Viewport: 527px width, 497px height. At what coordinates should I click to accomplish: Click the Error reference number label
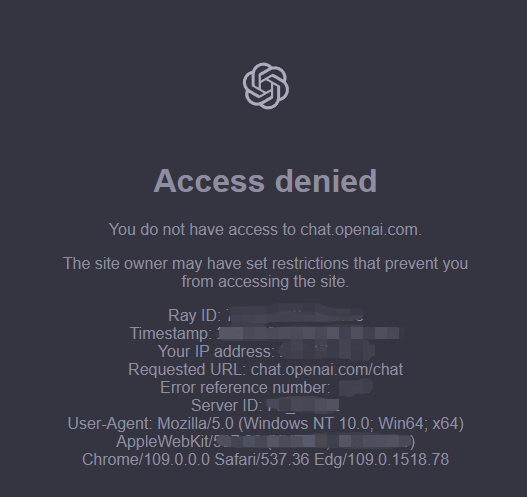click(x=245, y=388)
